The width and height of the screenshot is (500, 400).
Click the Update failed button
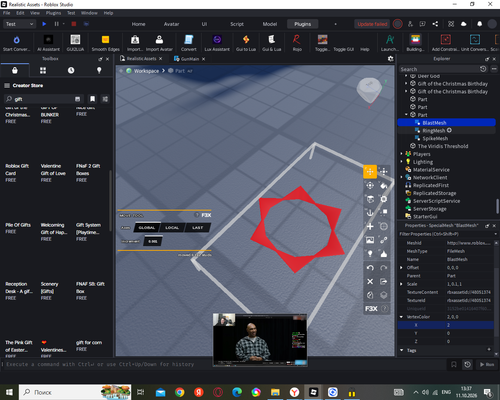click(x=372, y=24)
